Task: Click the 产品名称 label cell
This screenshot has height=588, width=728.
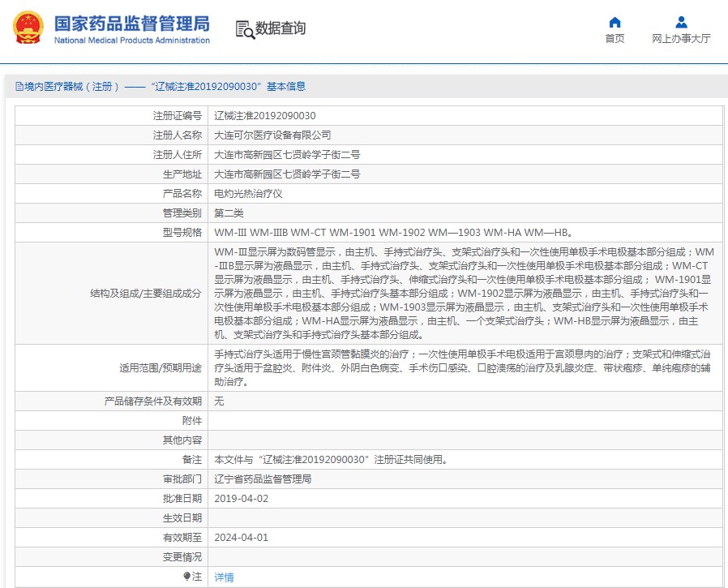Action: pos(111,194)
